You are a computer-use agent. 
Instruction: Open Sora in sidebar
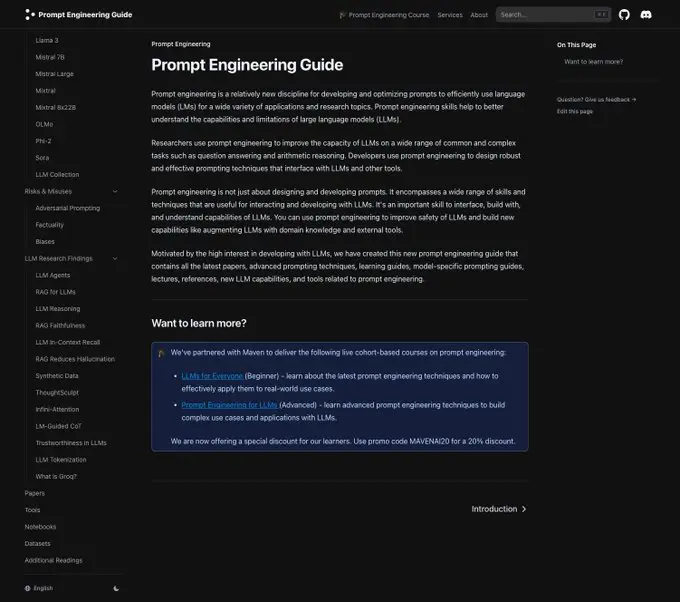tap(42, 158)
